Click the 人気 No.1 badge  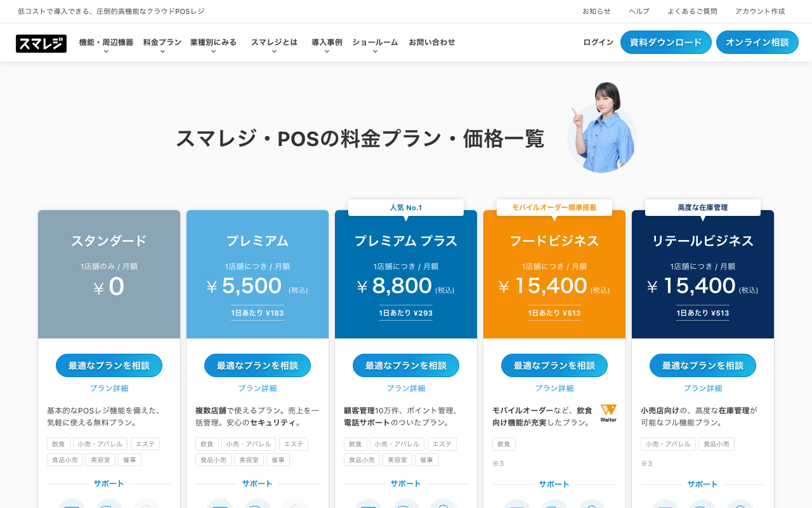(x=406, y=208)
